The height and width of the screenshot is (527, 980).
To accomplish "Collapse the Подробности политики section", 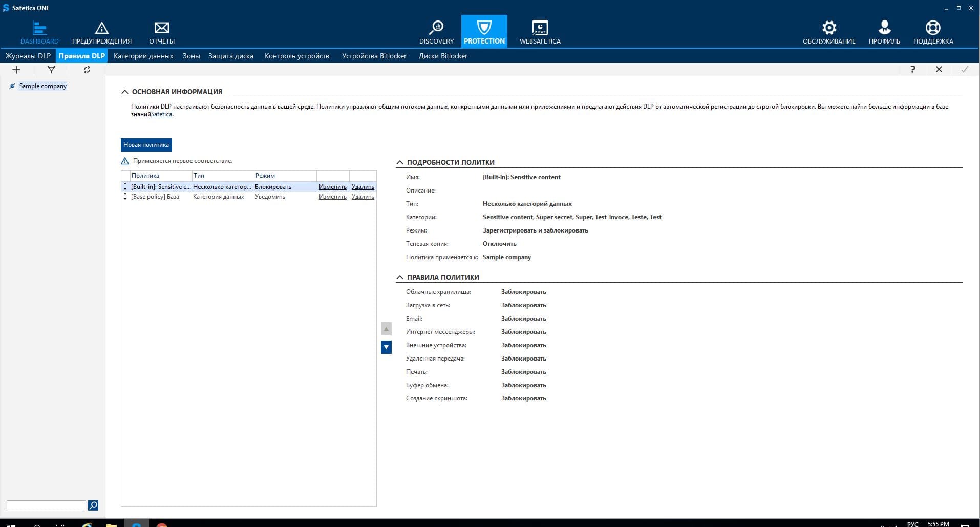I will (400, 162).
